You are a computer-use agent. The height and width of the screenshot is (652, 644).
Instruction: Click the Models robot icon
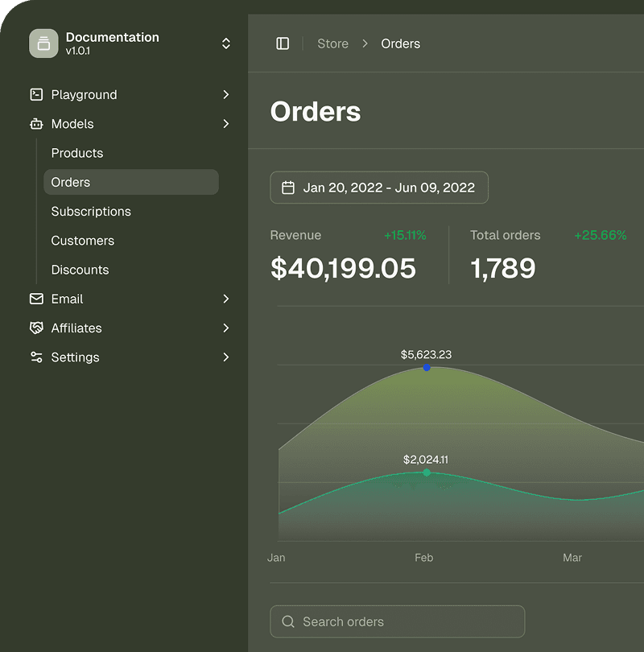tap(36, 123)
